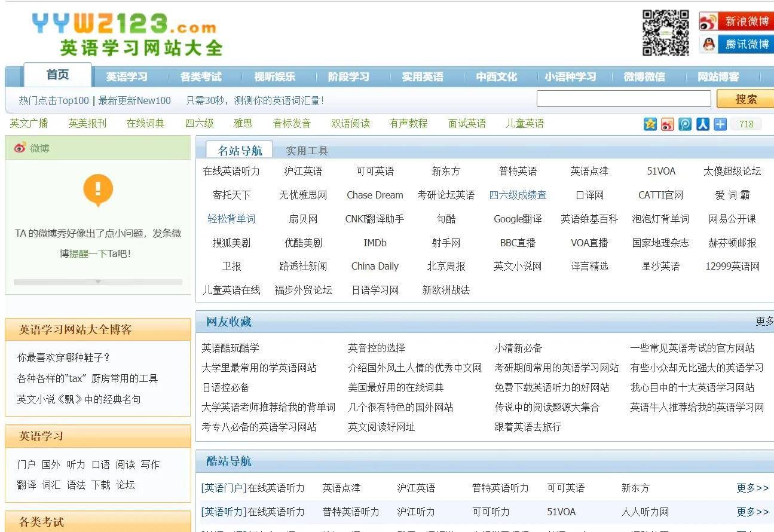Click the Weibo logo in 微博 panel header
This screenshot has width=774, height=532.
click(20, 148)
